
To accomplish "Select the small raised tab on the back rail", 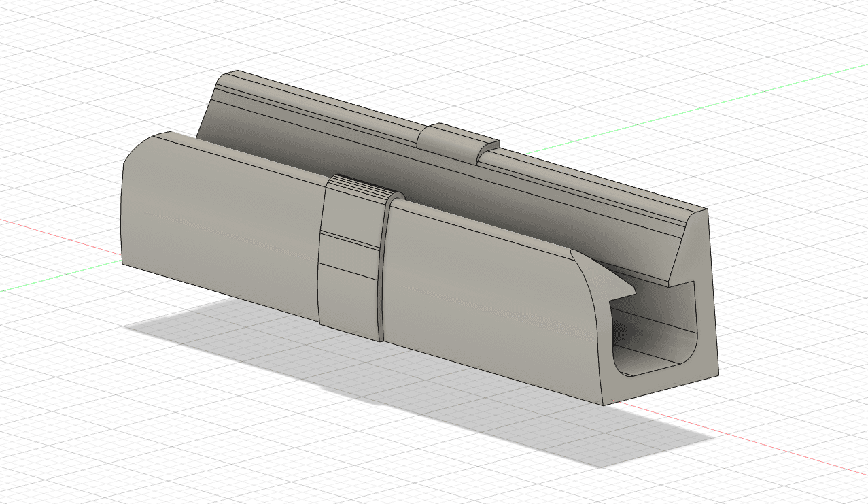I will pos(457,142).
